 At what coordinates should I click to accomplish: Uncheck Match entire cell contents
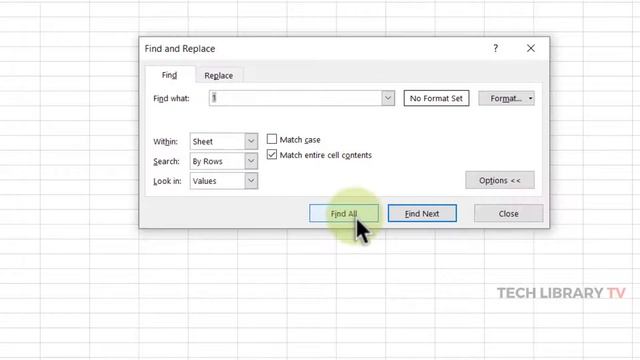point(272,155)
